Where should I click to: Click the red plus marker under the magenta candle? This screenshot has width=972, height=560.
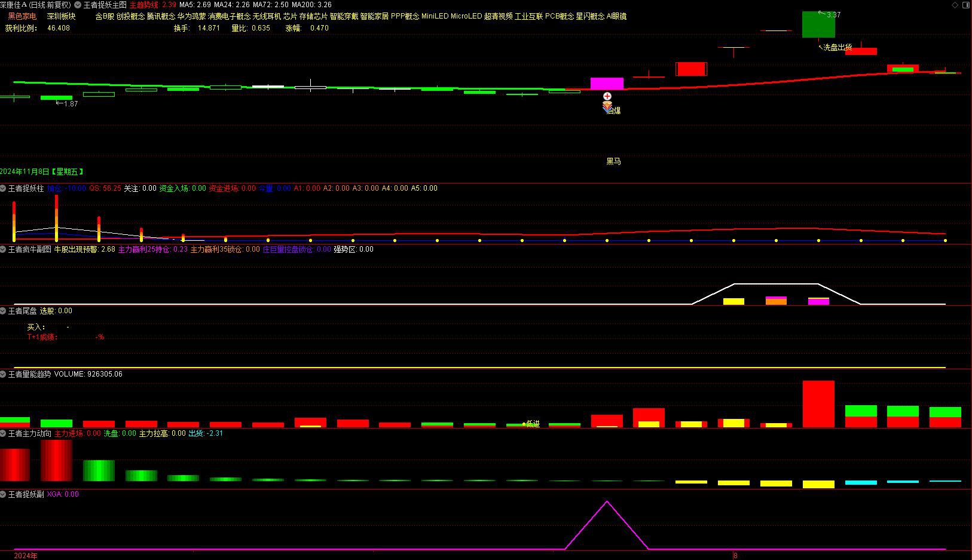click(607, 96)
